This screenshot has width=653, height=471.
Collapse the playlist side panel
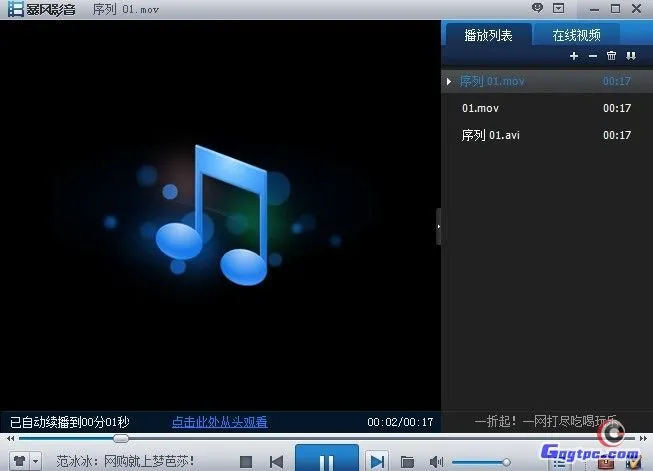point(438,227)
